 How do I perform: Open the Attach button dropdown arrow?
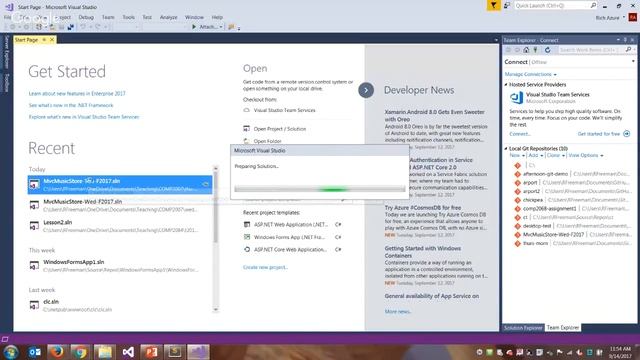pos(221,27)
